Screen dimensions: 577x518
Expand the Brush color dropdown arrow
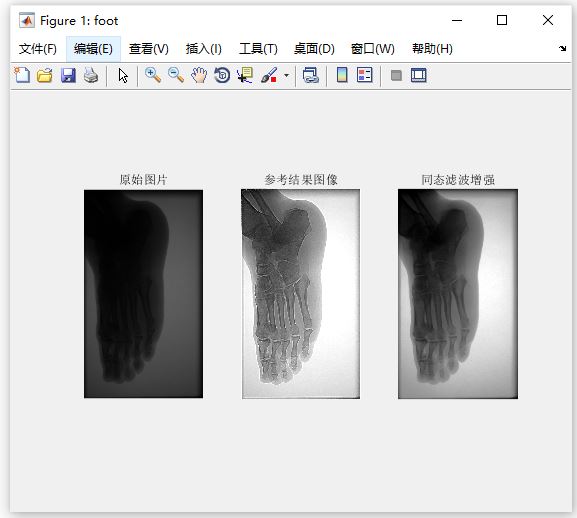(286, 75)
